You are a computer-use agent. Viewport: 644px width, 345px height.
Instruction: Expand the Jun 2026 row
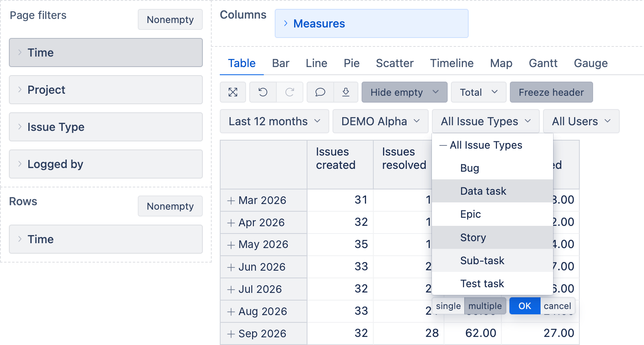click(x=231, y=267)
